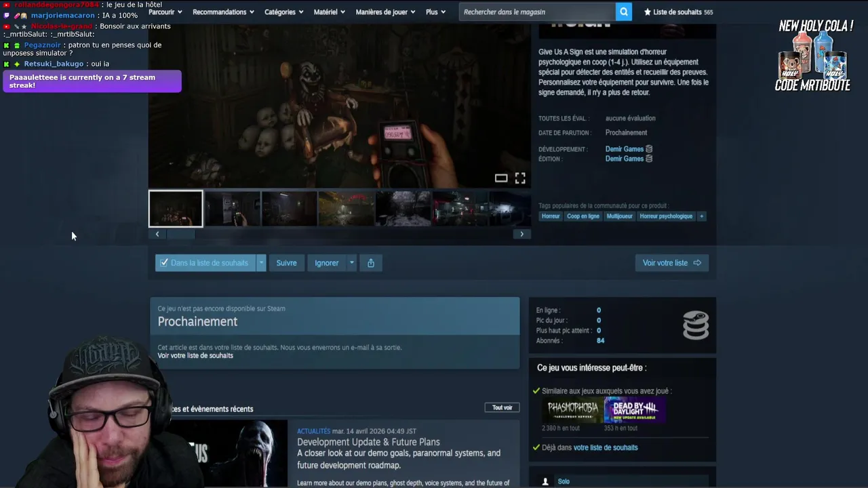The image size is (868, 488).
Task: Click the store search input field
Action: [537, 12]
